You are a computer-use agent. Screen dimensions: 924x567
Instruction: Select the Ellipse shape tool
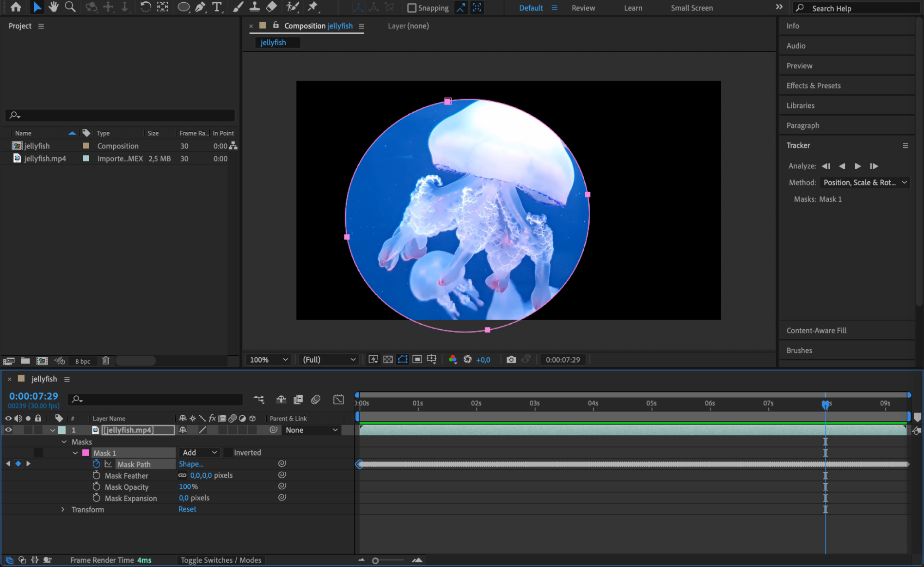[x=184, y=7]
